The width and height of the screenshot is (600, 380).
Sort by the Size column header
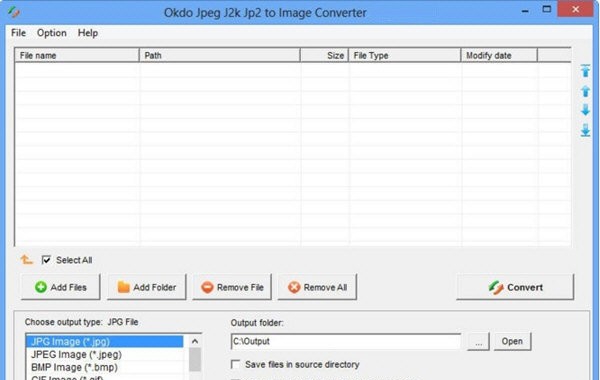click(324, 55)
